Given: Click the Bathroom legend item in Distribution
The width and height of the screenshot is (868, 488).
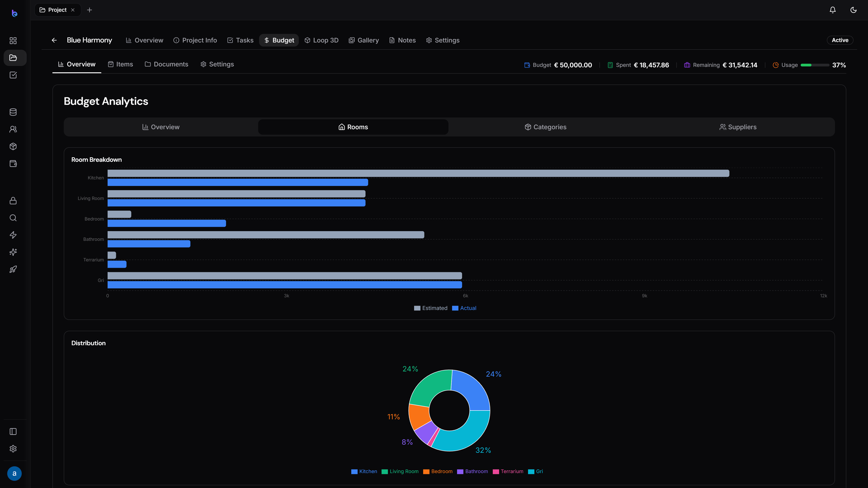Looking at the screenshot, I should [472, 471].
